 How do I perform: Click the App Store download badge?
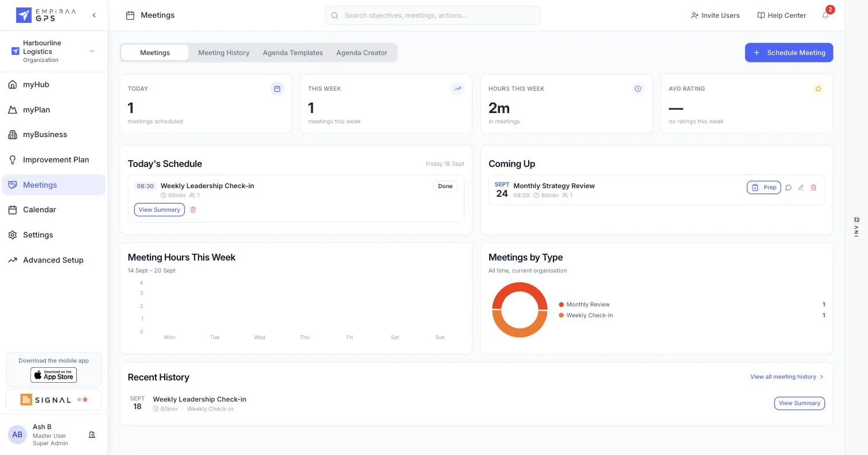coord(53,375)
